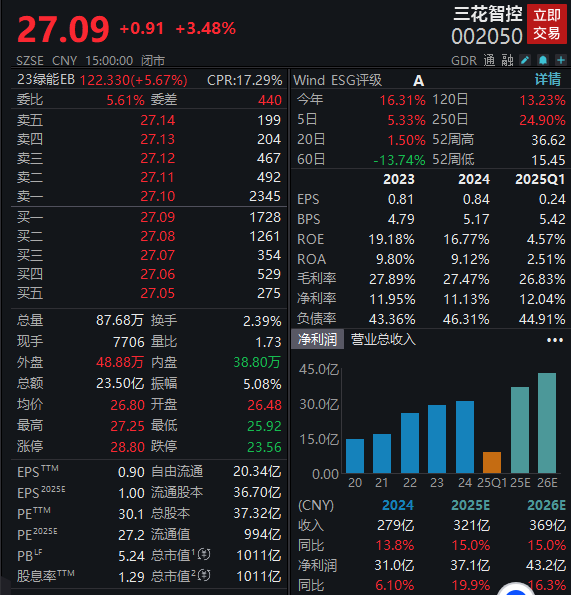
Task: Click the 跌停 price 23.56
Action: click(264, 447)
